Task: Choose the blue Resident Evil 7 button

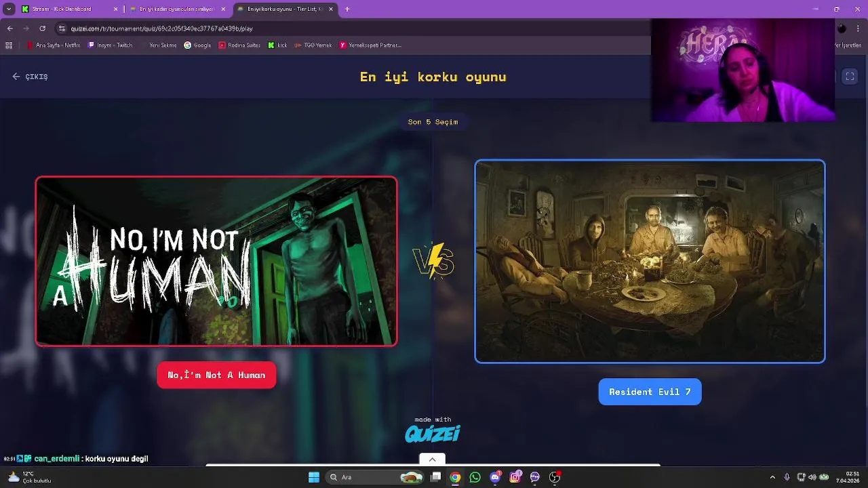Action: click(650, 392)
